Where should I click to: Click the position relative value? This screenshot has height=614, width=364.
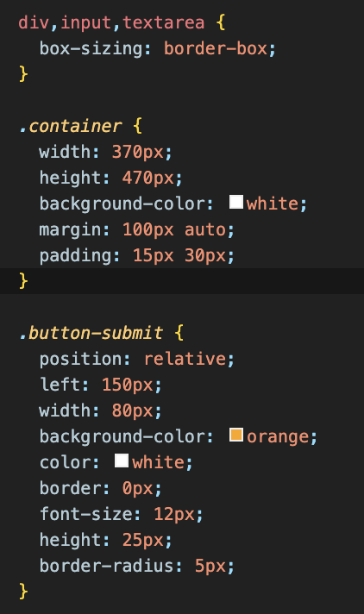[185, 359]
